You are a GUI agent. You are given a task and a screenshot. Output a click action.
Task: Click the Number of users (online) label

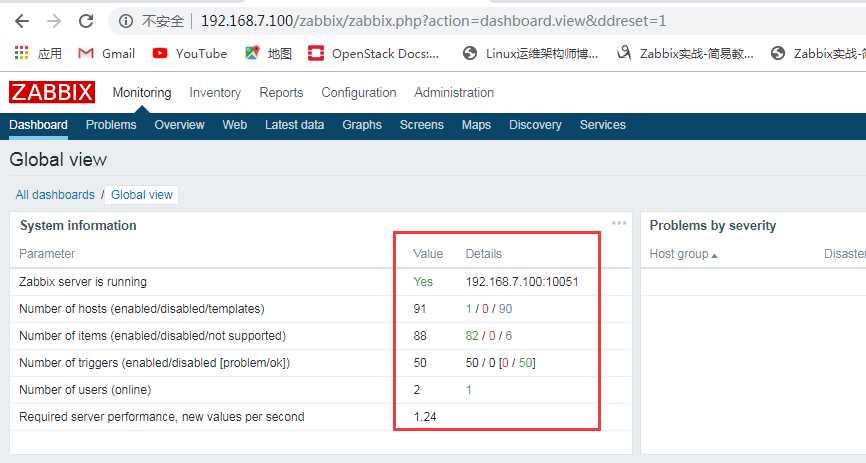tap(85, 390)
